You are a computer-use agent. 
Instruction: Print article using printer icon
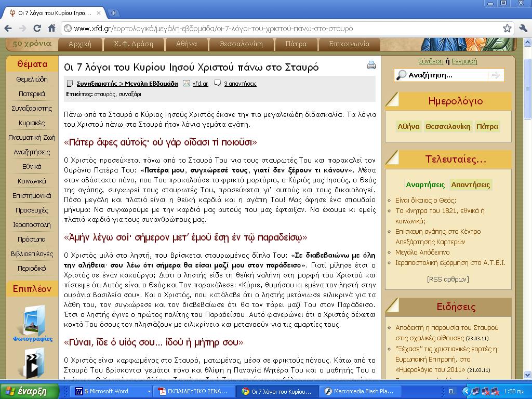pyautogui.click(x=371, y=65)
